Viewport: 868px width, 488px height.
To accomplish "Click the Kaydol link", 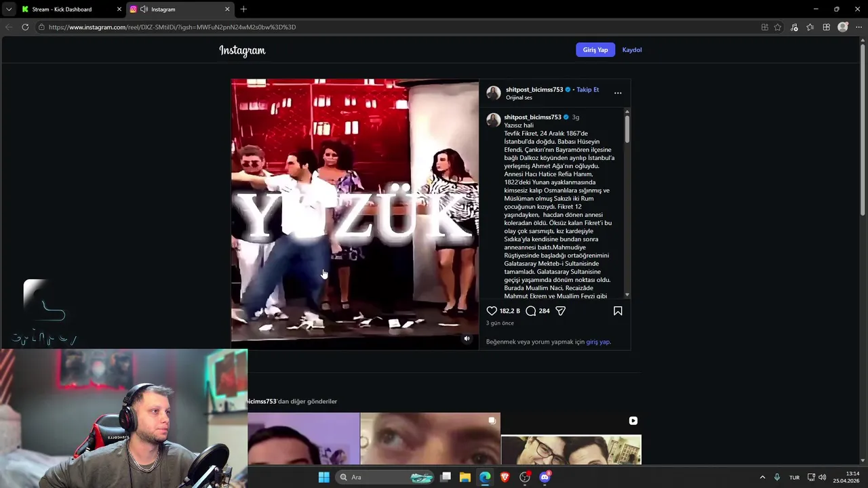I will click(632, 49).
